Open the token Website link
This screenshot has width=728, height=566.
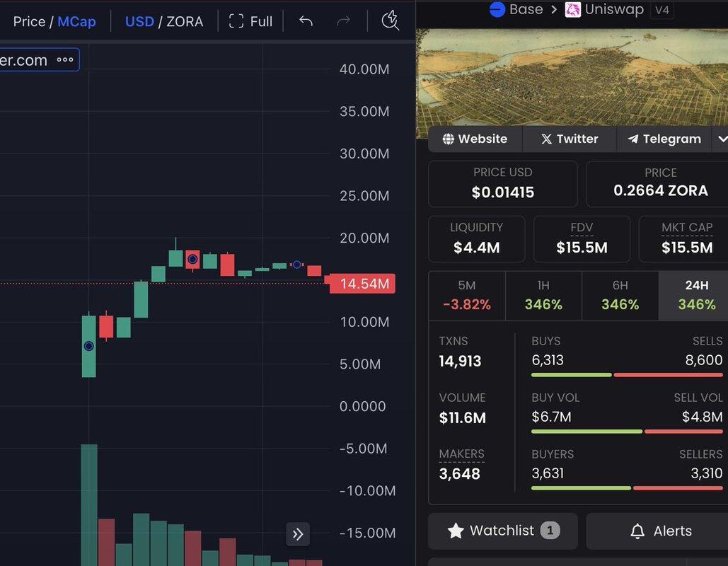point(475,139)
